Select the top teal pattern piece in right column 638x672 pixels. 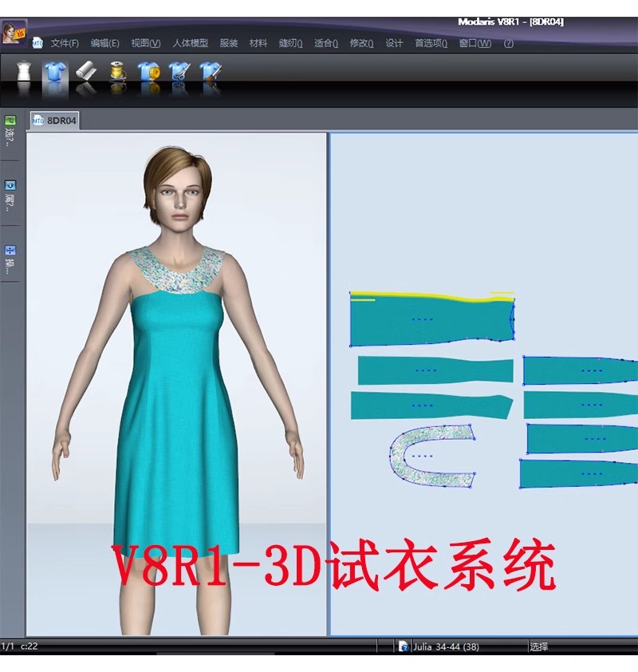pos(581,370)
